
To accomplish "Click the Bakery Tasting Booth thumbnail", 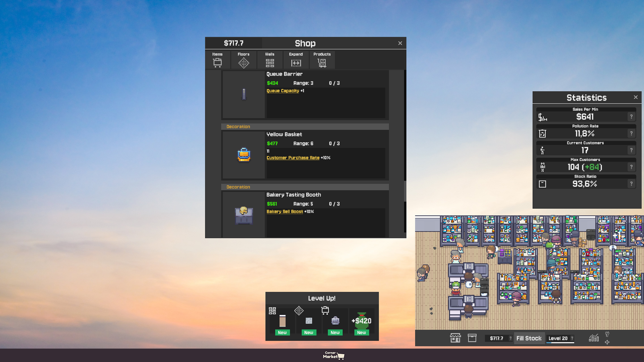I will click(x=244, y=215).
